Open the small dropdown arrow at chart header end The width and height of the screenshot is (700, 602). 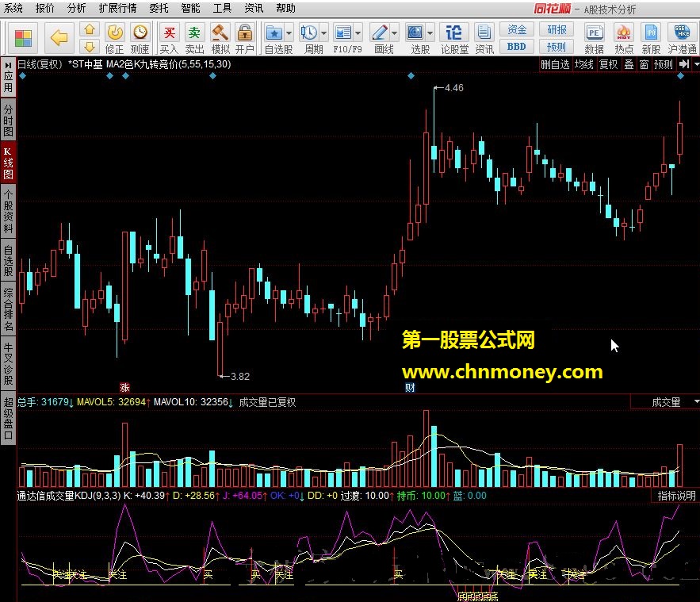pyautogui.click(x=695, y=64)
